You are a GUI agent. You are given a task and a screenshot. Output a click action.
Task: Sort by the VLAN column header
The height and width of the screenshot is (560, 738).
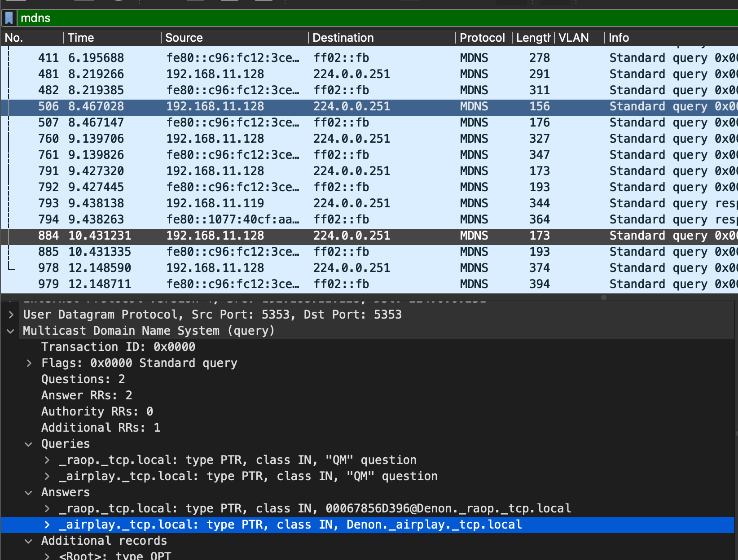[x=579, y=38]
